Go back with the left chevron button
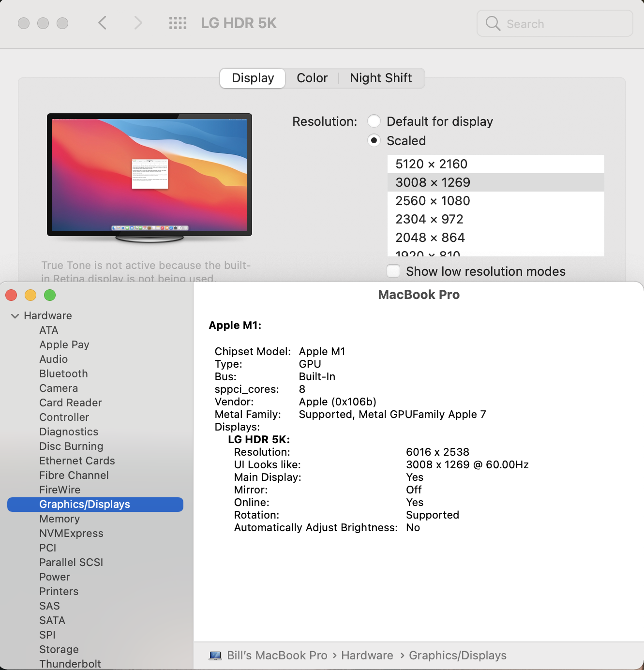 tap(102, 23)
